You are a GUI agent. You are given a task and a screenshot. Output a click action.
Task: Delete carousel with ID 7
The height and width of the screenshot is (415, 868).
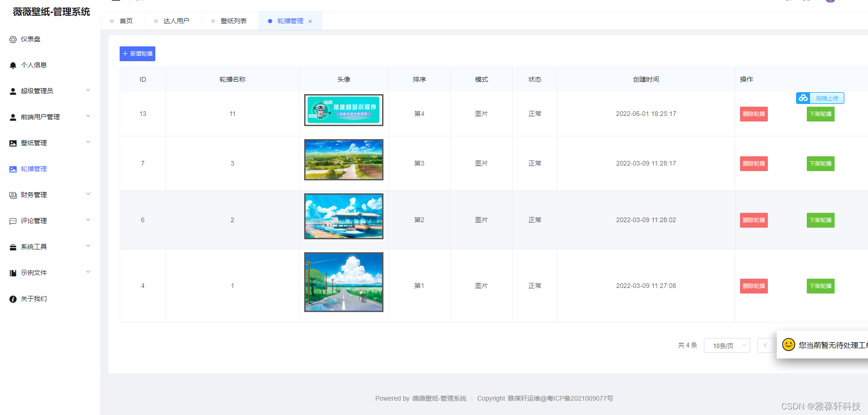pyautogui.click(x=753, y=164)
